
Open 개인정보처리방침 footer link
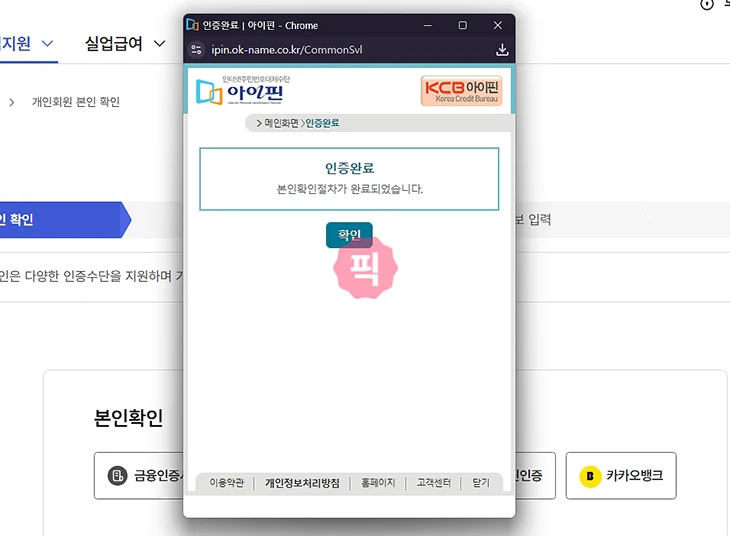(x=302, y=482)
